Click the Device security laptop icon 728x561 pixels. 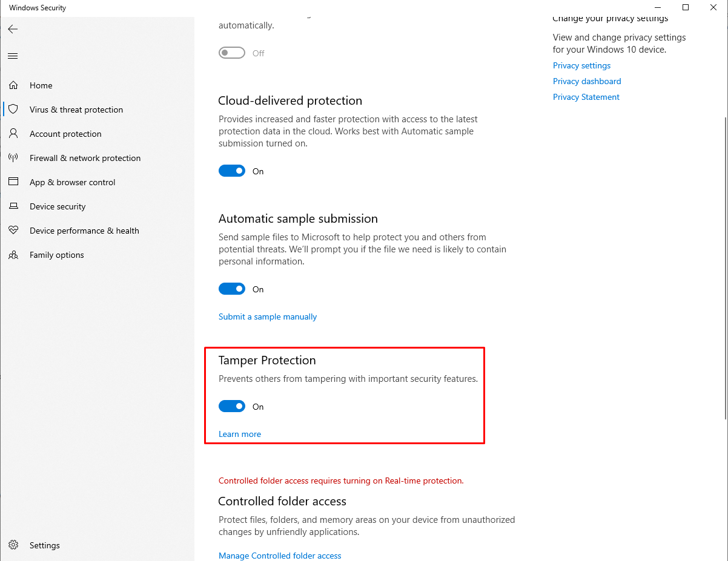(13, 206)
